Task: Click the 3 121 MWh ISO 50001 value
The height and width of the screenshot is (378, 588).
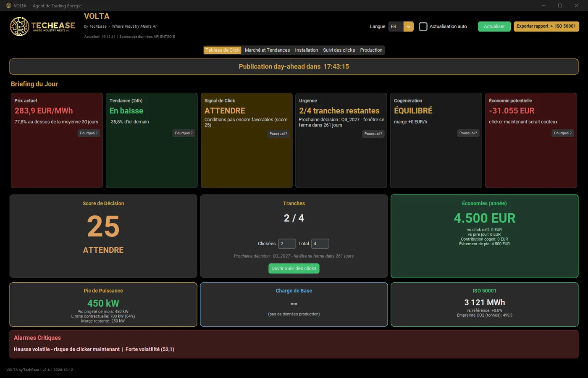Action: [x=485, y=302]
